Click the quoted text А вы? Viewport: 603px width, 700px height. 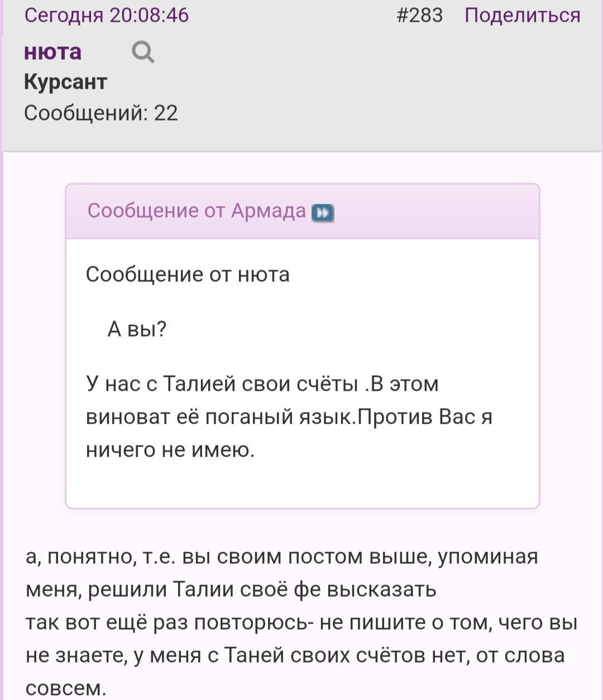point(137,329)
